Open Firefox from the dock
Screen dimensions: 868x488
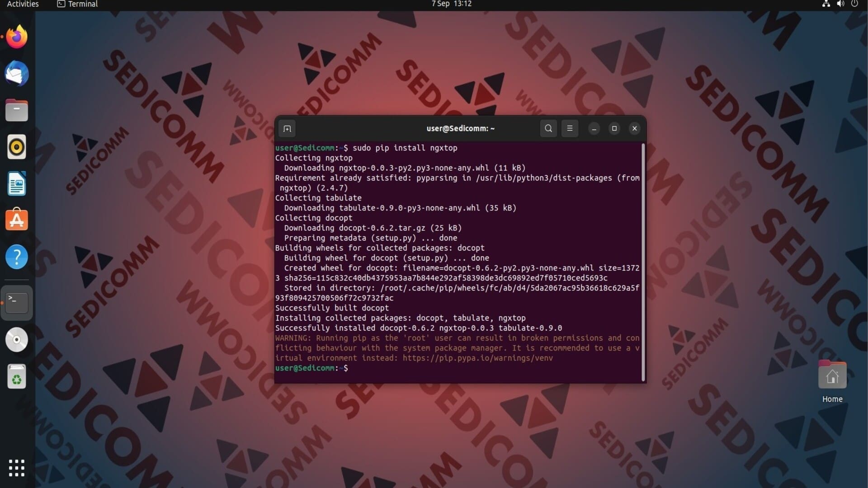click(x=17, y=37)
